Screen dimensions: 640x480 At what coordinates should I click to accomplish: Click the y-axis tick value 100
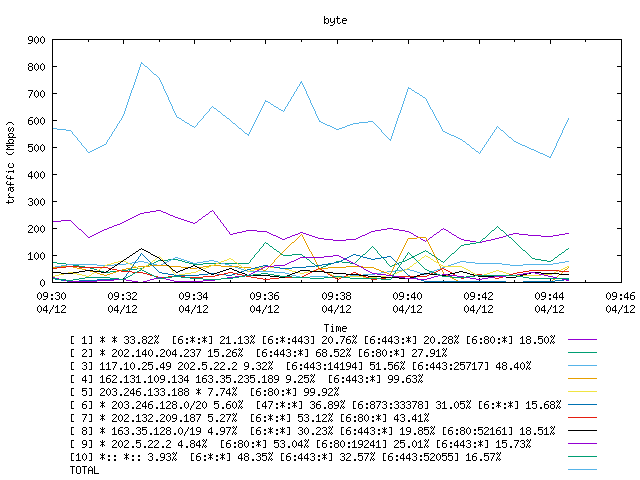click(36, 256)
